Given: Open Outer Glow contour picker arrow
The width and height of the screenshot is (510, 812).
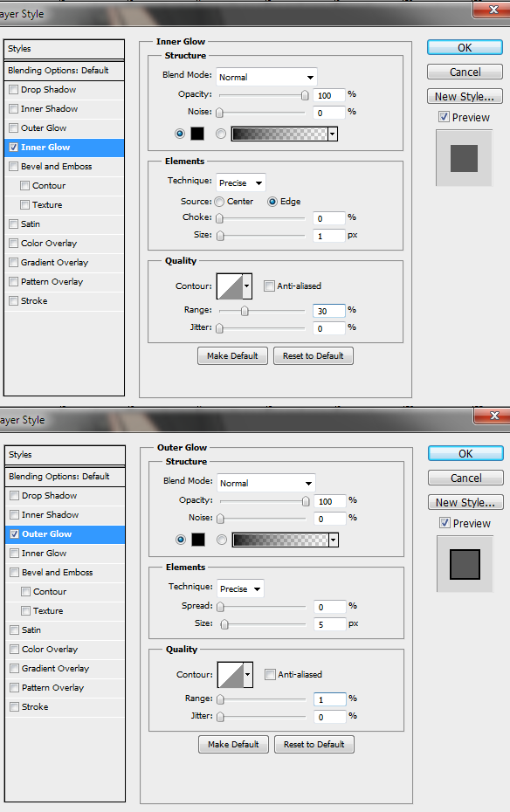Looking at the screenshot, I should click(x=249, y=675).
